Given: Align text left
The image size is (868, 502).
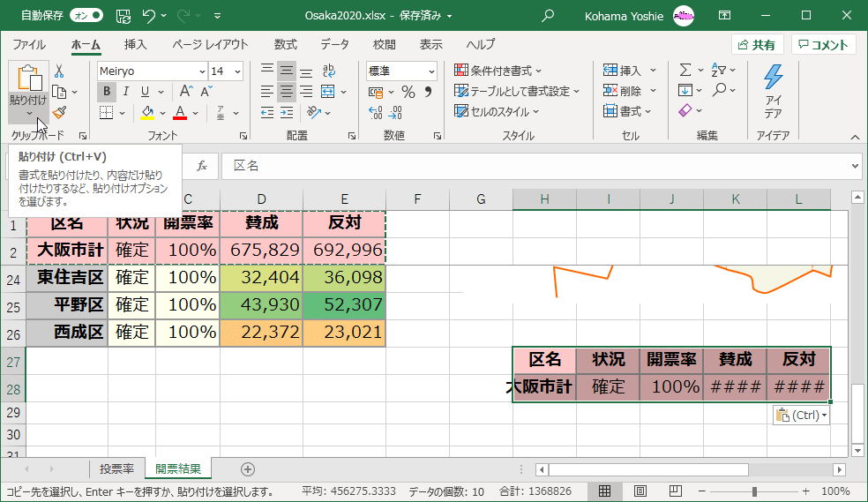Looking at the screenshot, I should click(x=267, y=92).
